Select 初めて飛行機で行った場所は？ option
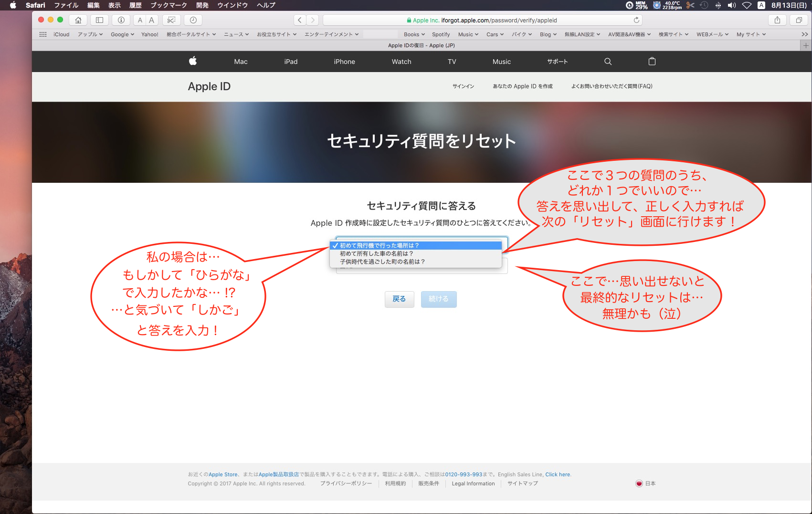This screenshot has height=514, width=812. click(416, 245)
